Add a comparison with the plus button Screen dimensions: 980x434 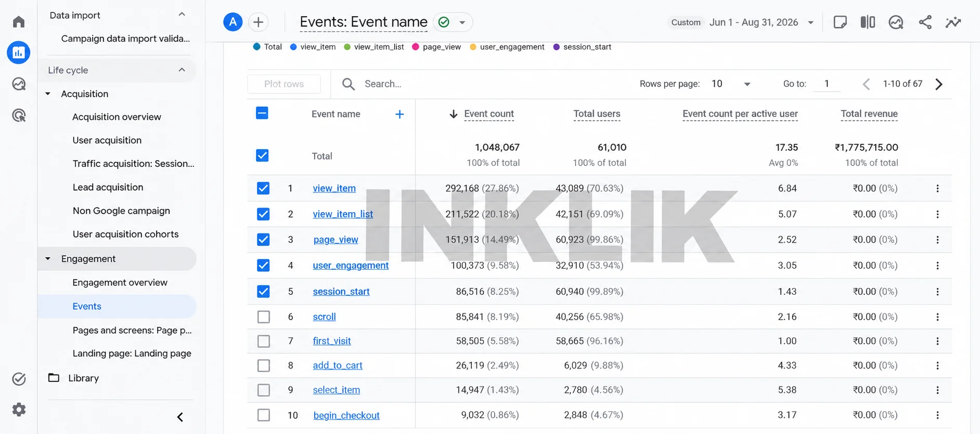258,22
